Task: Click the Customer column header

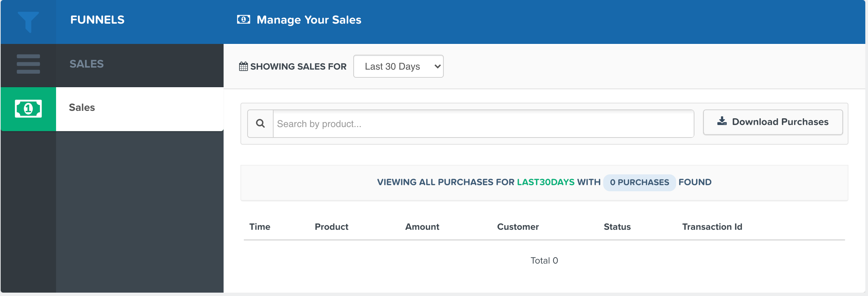Action: tap(518, 227)
